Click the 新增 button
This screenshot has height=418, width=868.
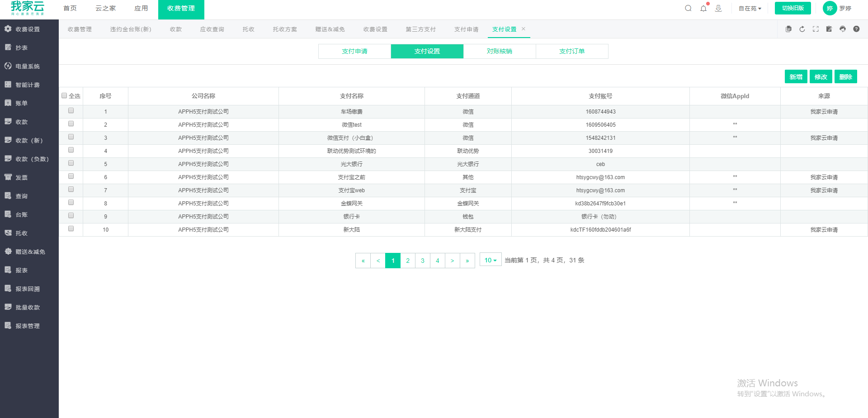point(796,77)
